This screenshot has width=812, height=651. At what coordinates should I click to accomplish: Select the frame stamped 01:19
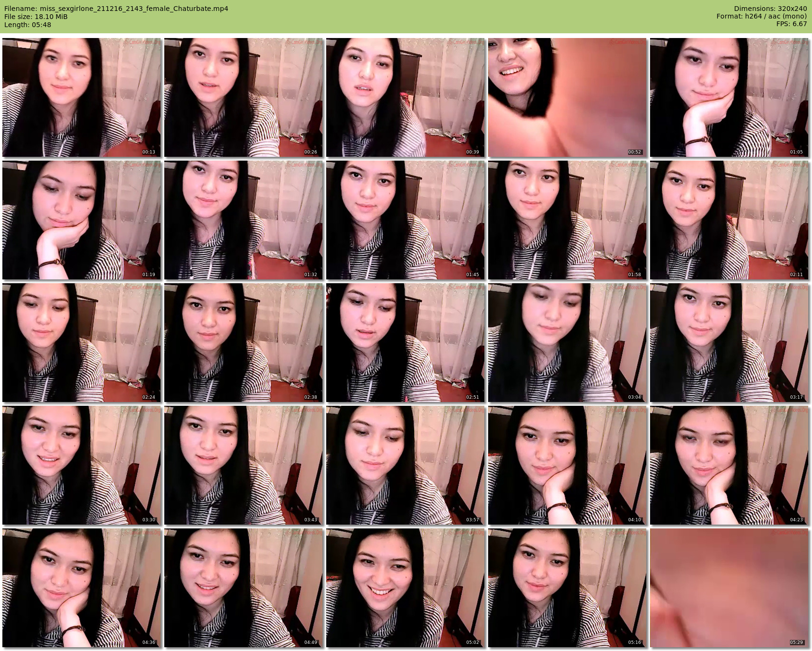(82, 220)
